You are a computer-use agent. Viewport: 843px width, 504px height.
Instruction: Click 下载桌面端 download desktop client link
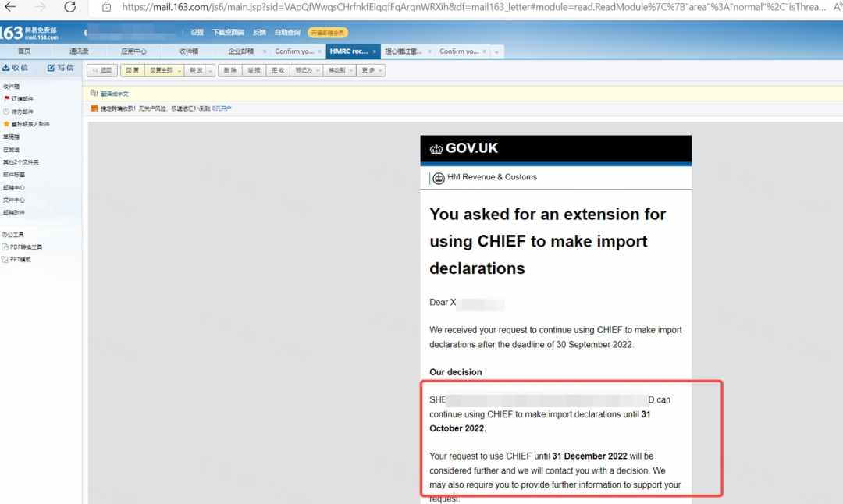click(x=228, y=33)
